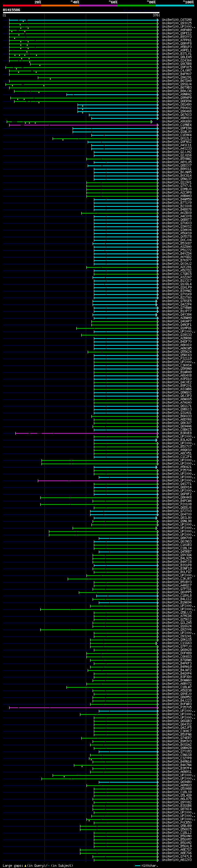197x868 pixels.
Task: Select hit label UniRef100_C1KUR3
Action: click(x=176, y=545)
